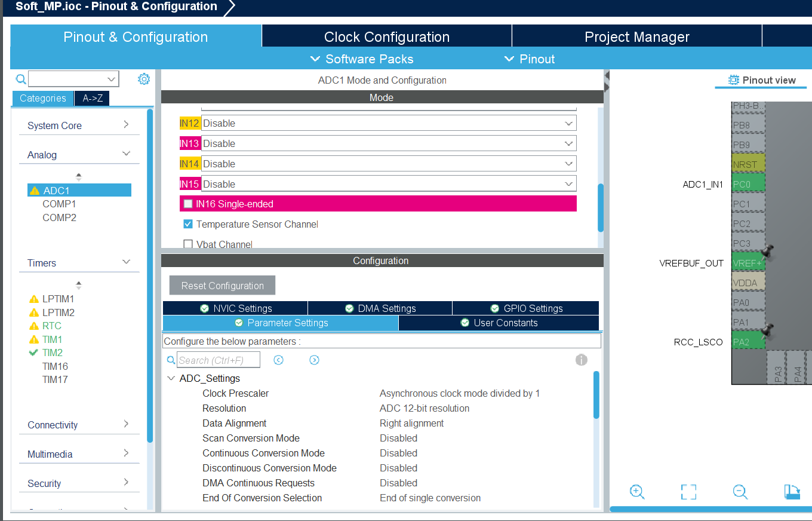Click the best-fit icon under the pinout view
The image size is (812, 521).
[x=688, y=492]
